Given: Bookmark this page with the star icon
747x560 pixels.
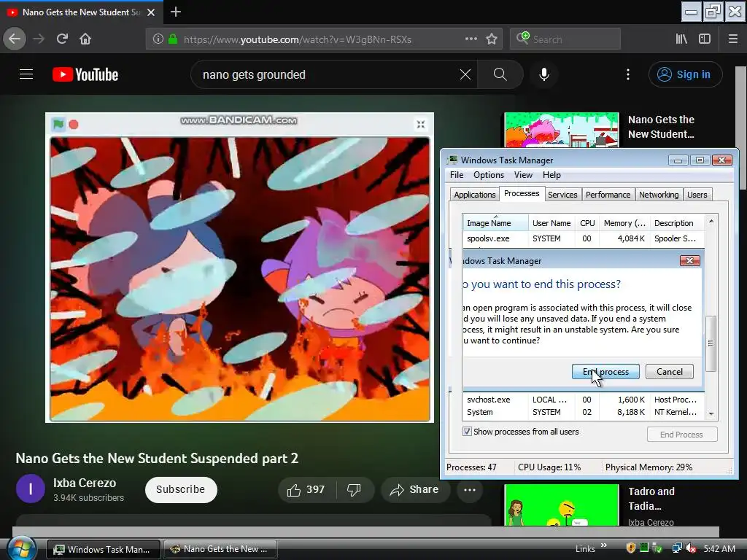Looking at the screenshot, I should [492, 39].
